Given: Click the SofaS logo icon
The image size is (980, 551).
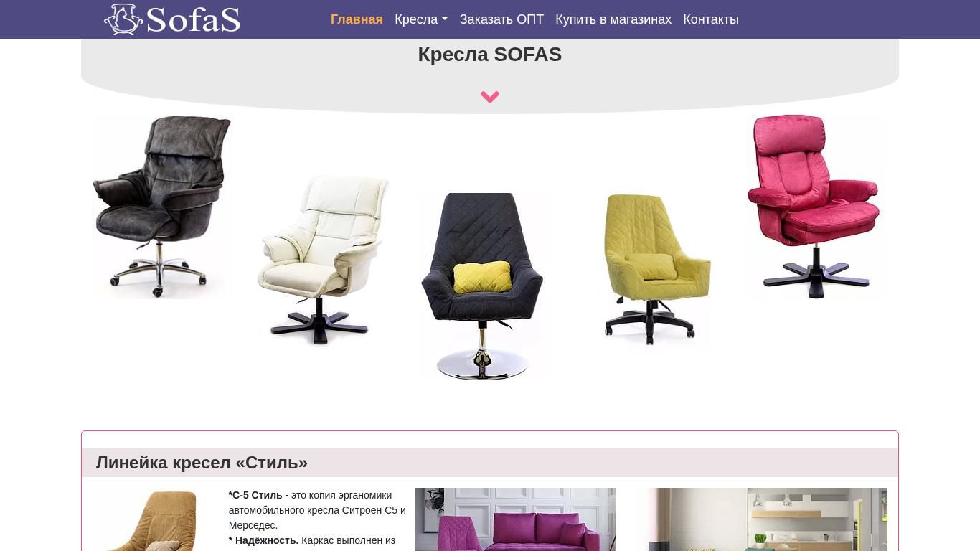Looking at the screenshot, I should click(123, 19).
